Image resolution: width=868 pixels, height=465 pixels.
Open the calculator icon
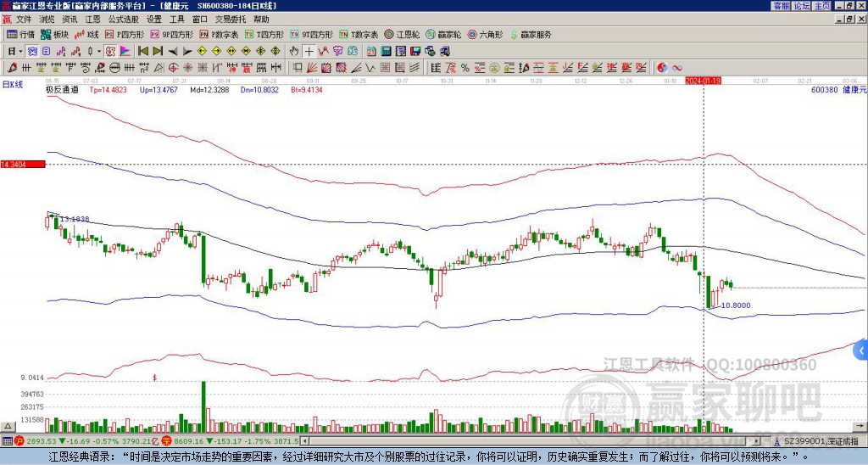pos(386,51)
